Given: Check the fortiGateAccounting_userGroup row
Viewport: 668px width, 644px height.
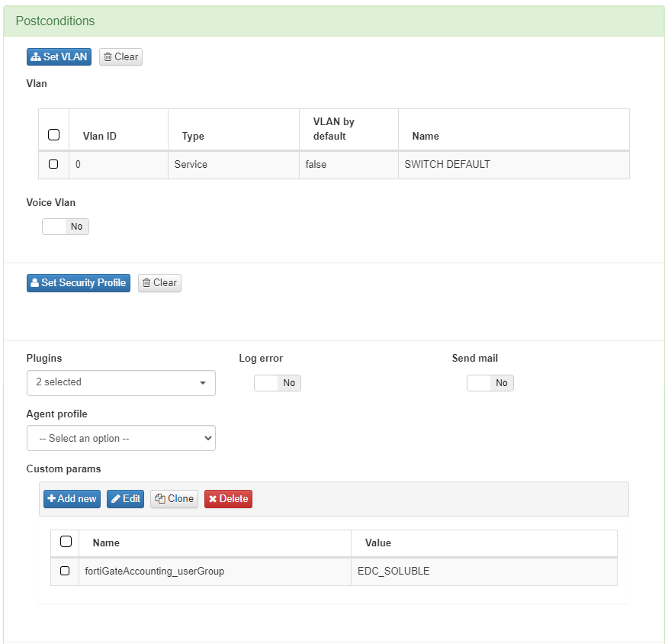Looking at the screenshot, I should tap(65, 571).
